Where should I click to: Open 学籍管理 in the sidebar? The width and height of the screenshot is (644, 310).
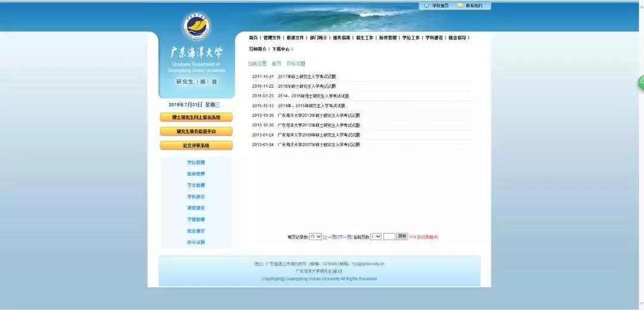point(196,219)
